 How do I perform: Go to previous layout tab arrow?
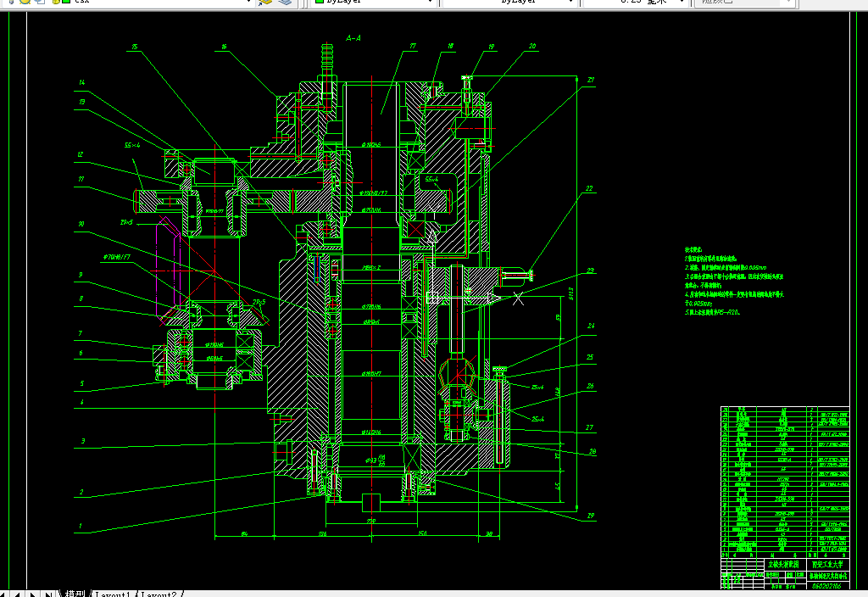[x=19, y=594]
